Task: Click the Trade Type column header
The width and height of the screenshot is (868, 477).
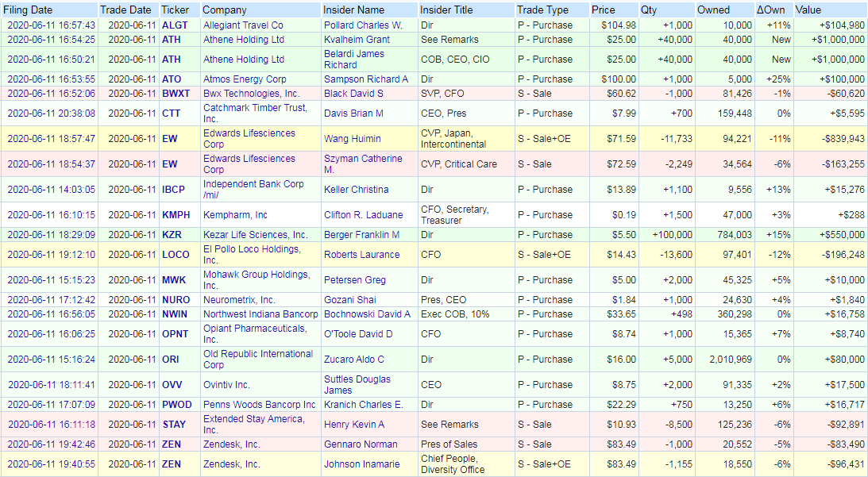Action: click(542, 10)
